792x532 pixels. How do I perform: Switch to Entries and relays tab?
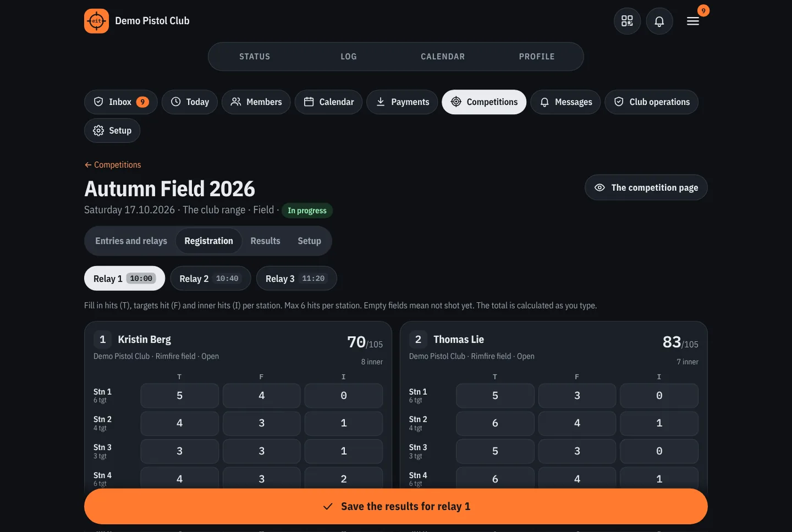point(131,241)
